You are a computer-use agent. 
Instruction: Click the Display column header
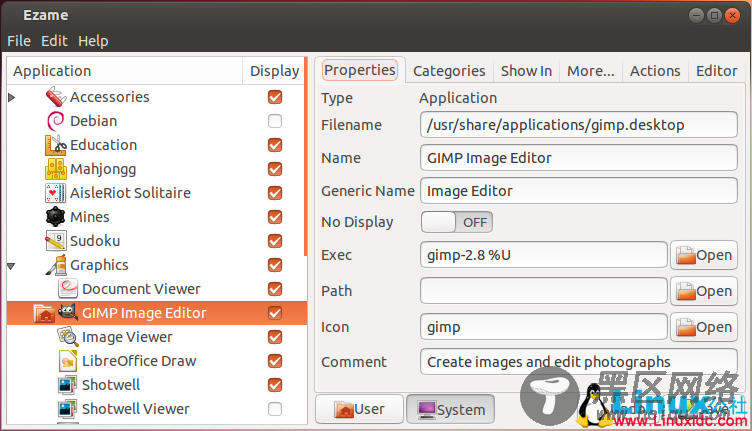pyautogui.click(x=274, y=71)
